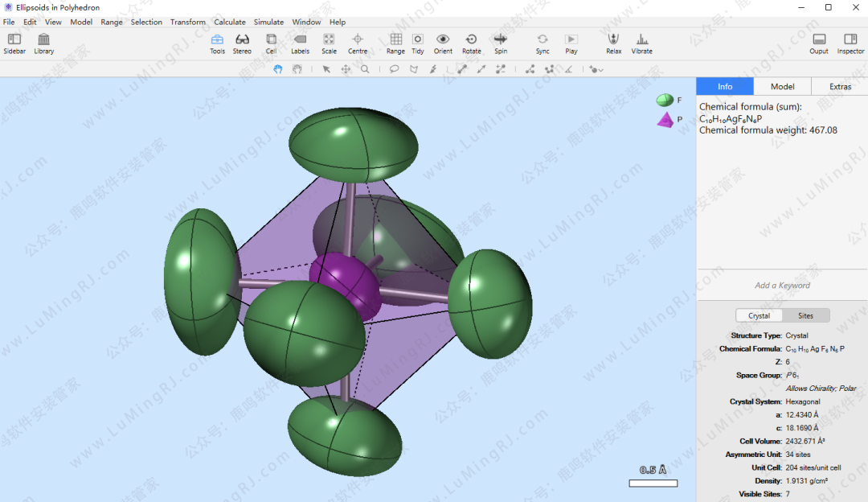The width and height of the screenshot is (868, 502).
Task: Open the Calculate menu
Action: click(x=230, y=22)
